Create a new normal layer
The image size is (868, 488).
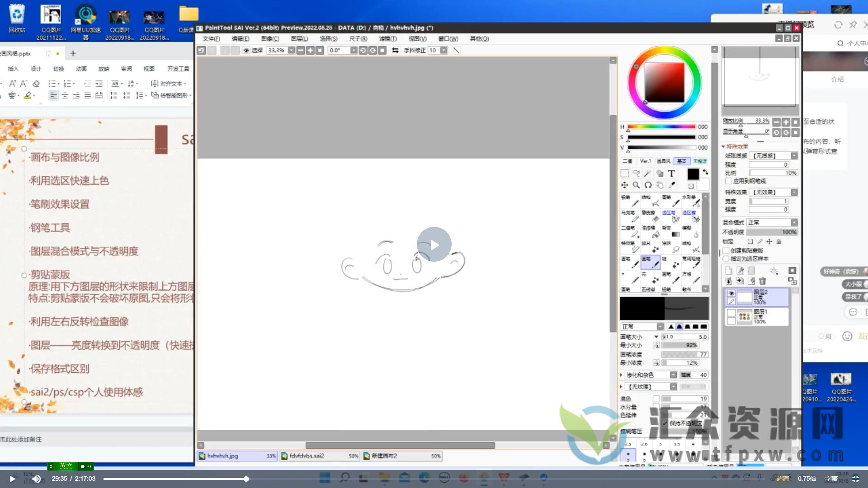coord(728,271)
